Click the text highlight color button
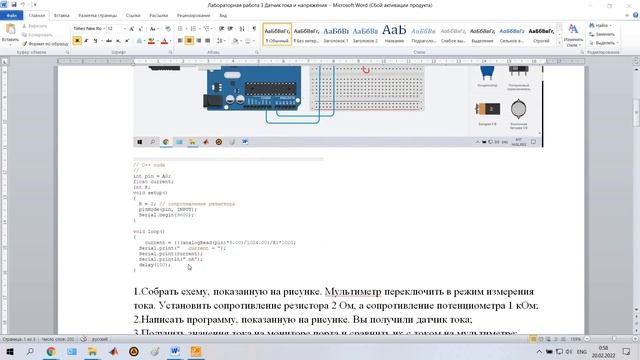Screen dimensions: 640x360 click(x=151, y=41)
